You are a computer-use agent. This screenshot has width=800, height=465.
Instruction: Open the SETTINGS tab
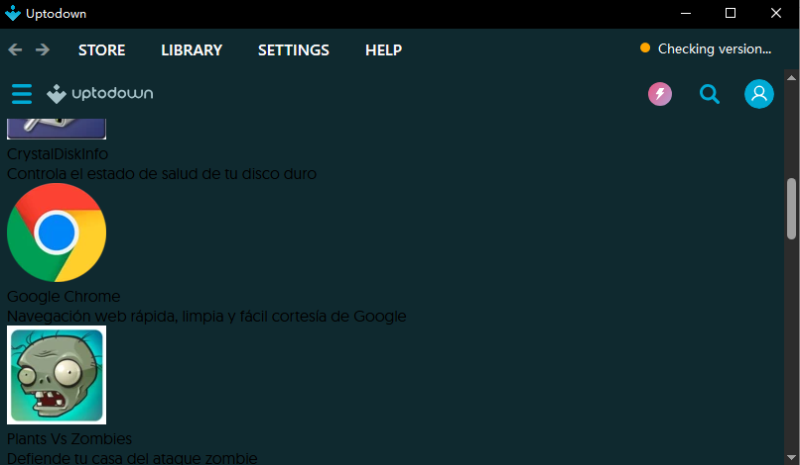(293, 50)
